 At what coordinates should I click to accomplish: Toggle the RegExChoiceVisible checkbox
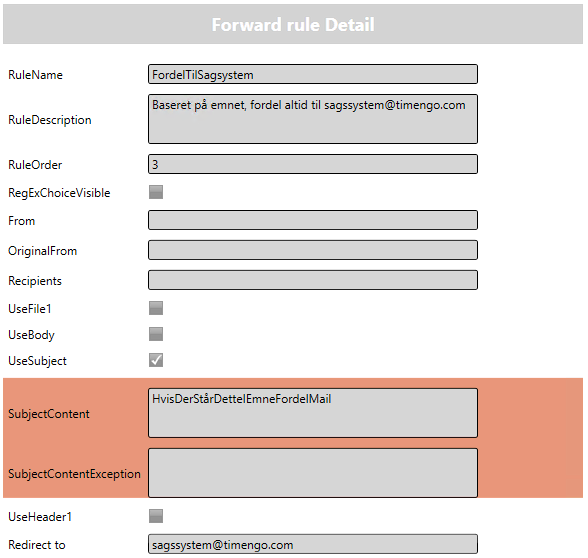[x=156, y=192]
